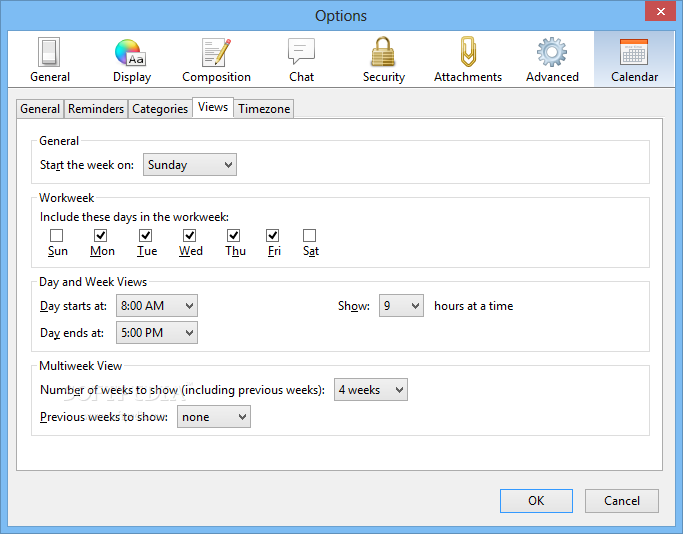The height and width of the screenshot is (534, 683).
Task: Click the 'Include these days in the workweek:' text
Action: pos(134,217)
